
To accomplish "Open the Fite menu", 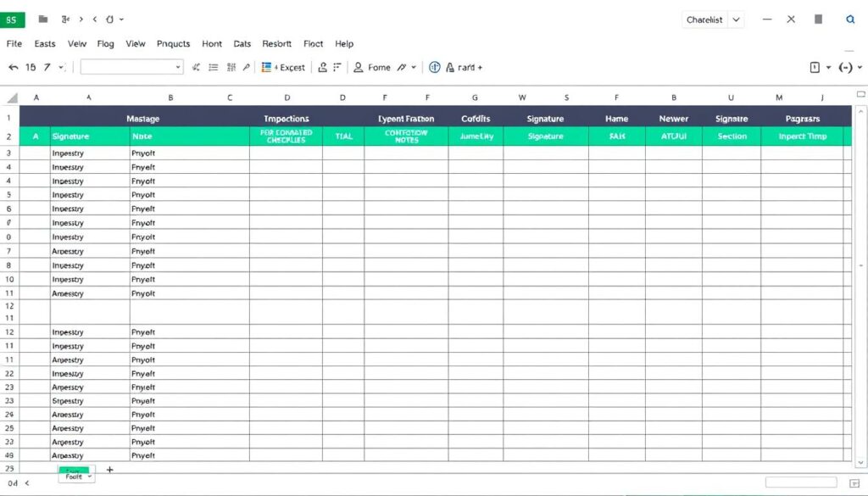I will (14, 43).
